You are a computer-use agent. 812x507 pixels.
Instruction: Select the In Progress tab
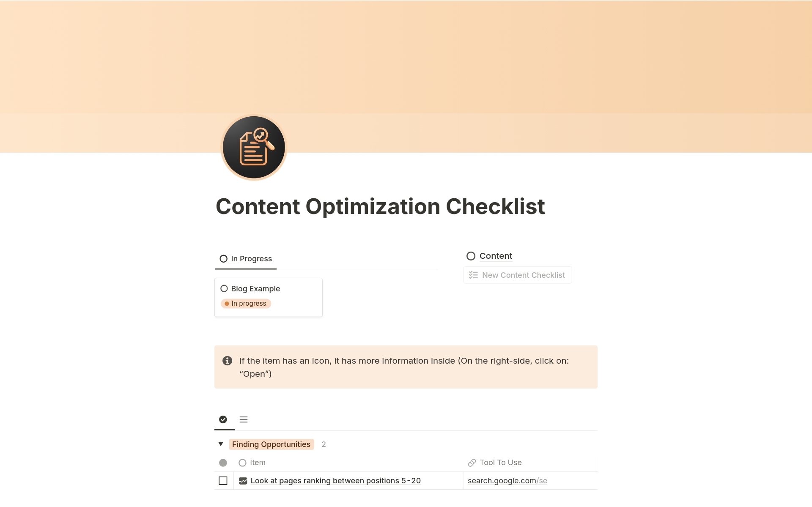click(246, 259)
